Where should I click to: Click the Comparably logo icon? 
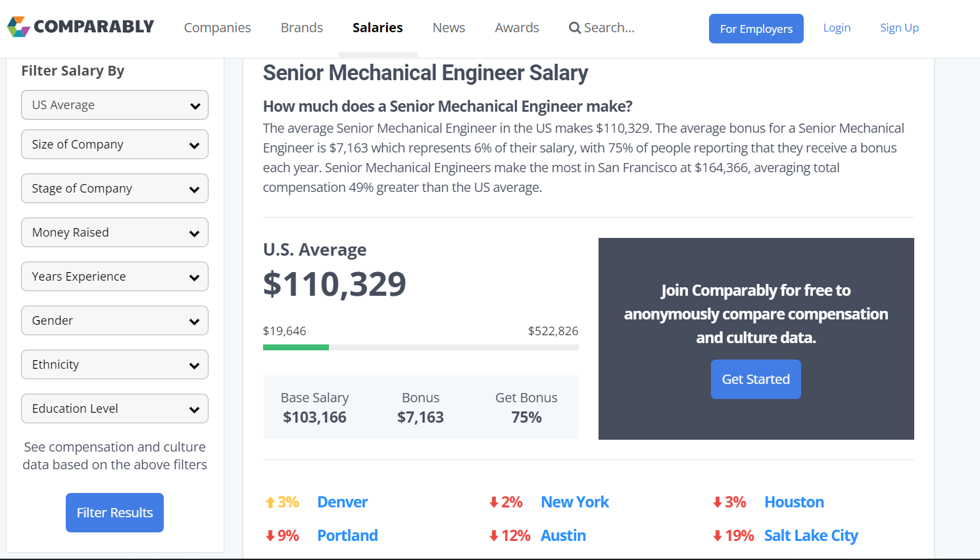point(18,27)
